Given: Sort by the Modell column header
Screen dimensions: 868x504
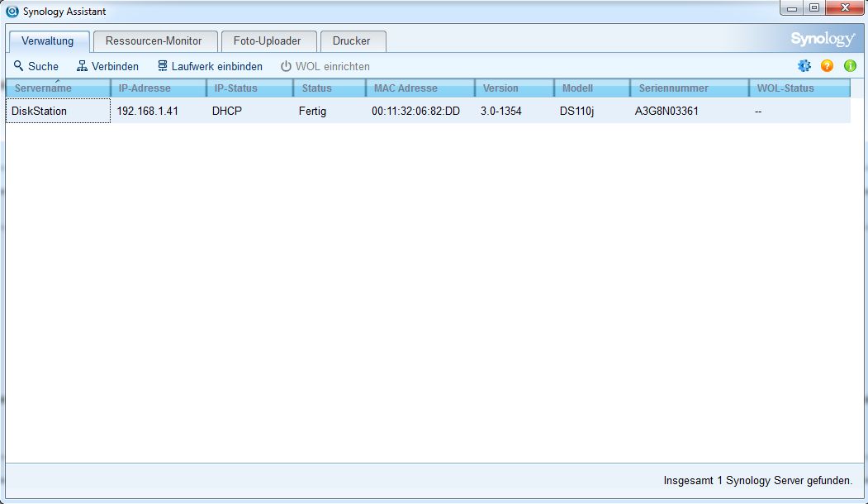Looking at the screenshot, I should (591, 88).
